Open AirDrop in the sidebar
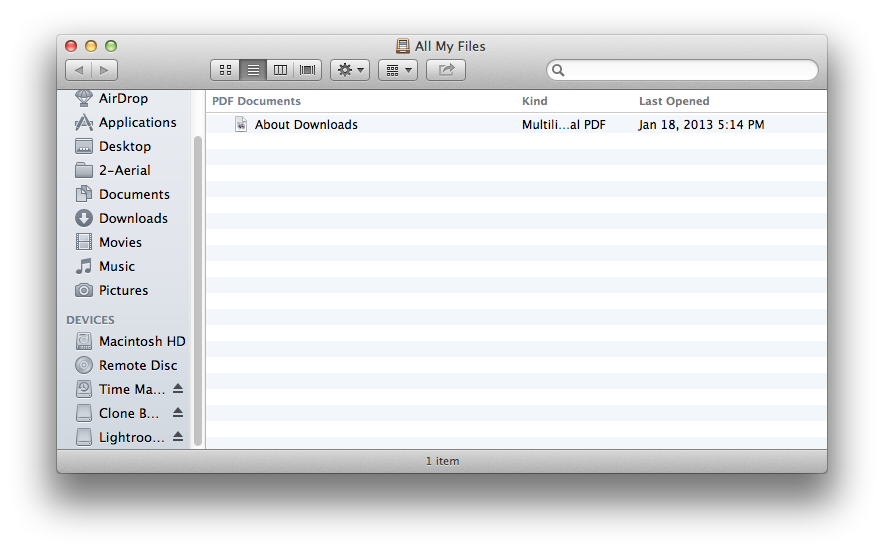The height and width of the screenshot is (552, 884). click(x=123, y=98)
